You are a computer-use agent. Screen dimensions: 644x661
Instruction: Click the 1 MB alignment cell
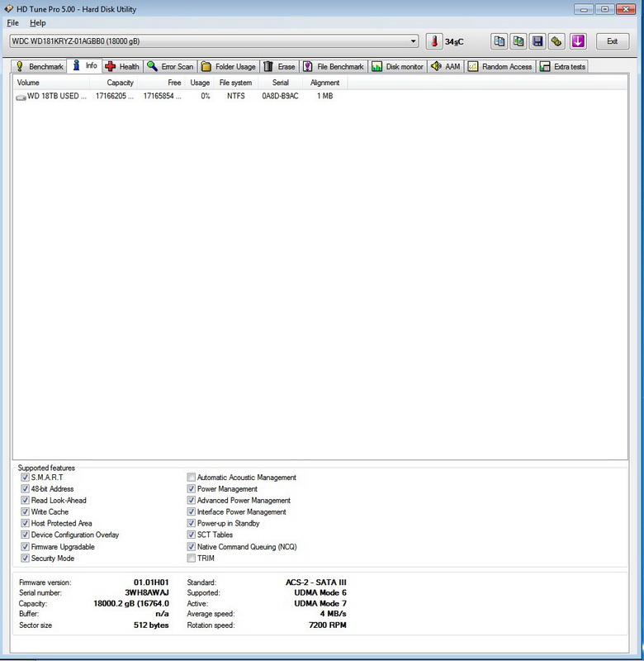324,96
